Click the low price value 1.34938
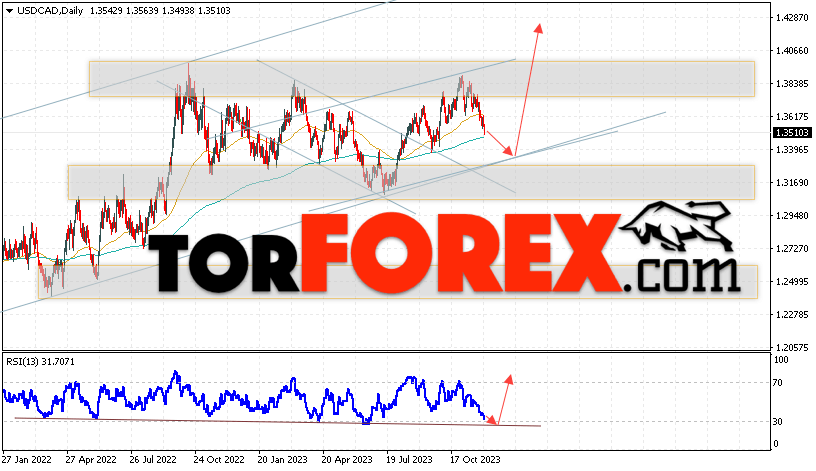Image resolution: width=816 pixels, height=471 pixels. 178,10
